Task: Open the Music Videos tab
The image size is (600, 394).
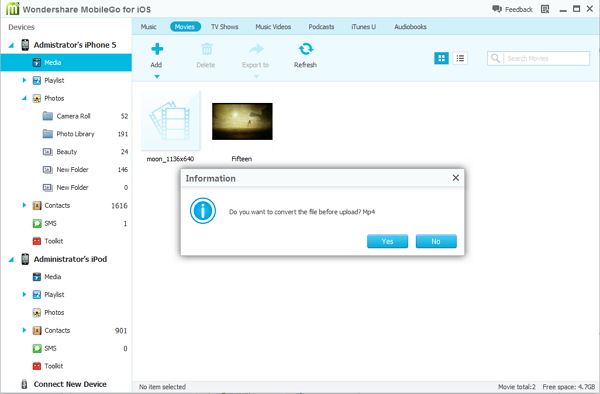Action: [x=273, y=27]
